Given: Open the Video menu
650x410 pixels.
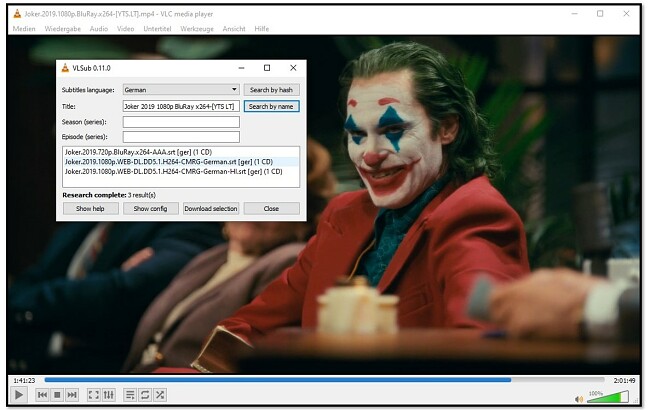Looking at the screenshot, I should click(x=125, y=29).
